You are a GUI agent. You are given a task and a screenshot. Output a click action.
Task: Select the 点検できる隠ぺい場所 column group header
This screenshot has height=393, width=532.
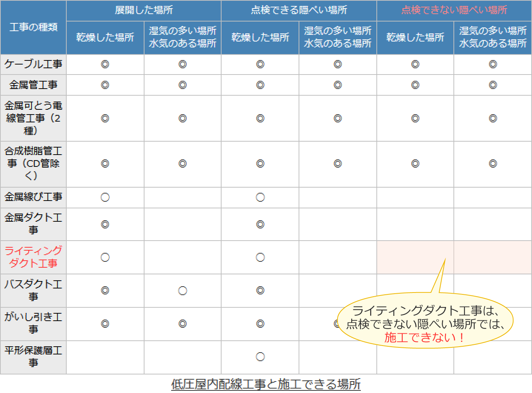[299, 10]
